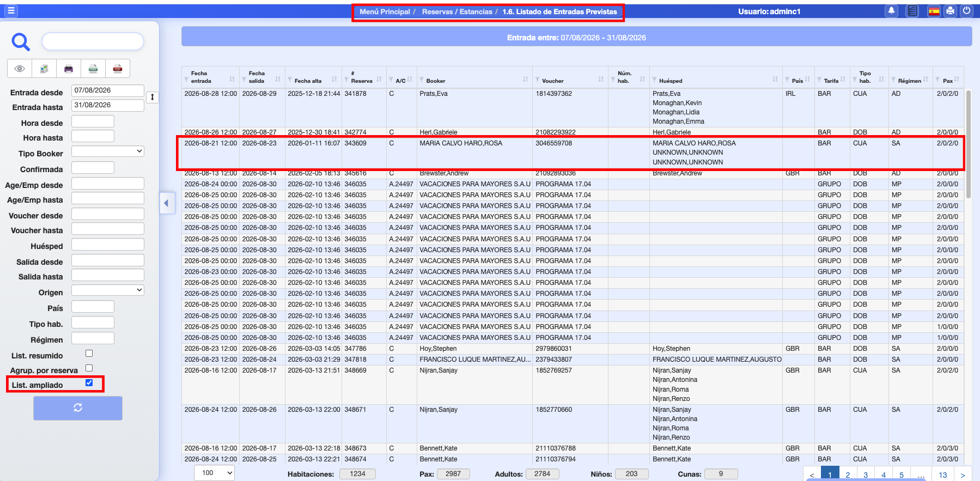Sort the table by Voucher column

tap(601, 80)
